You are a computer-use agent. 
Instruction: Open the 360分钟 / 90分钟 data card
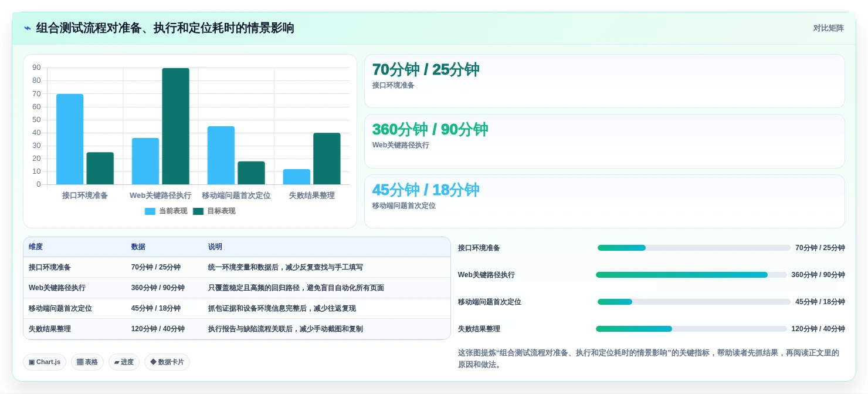(605, 141)
